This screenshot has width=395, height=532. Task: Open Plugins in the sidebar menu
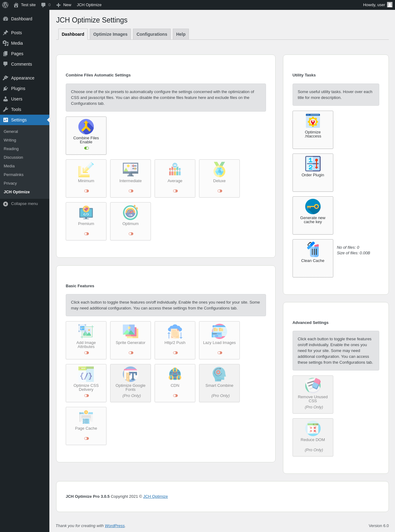click(25, 88)
